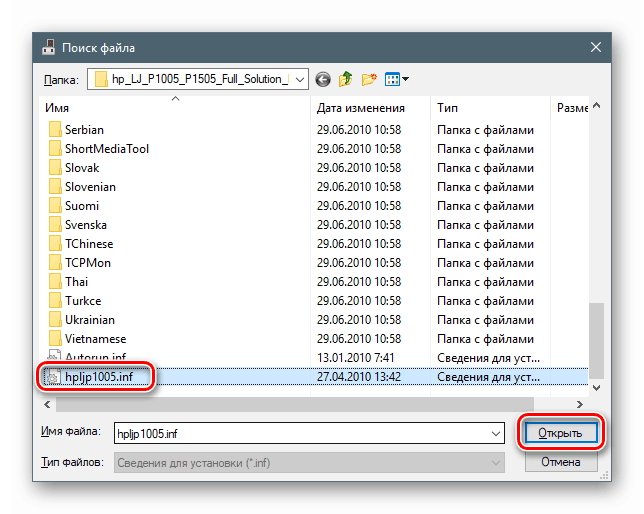Click the vertical scrollbar thumb
This screenshot has width=644, height=514.
click(597, 341)
